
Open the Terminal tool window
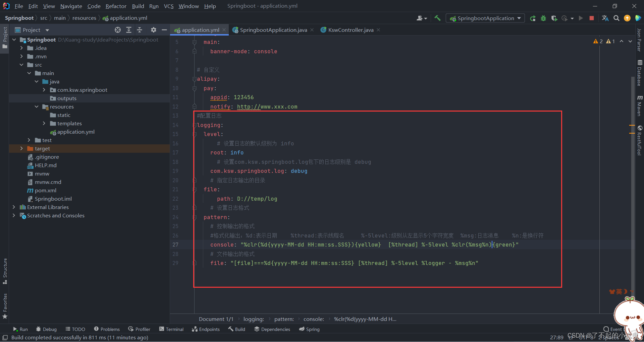(x=171, y=329)
